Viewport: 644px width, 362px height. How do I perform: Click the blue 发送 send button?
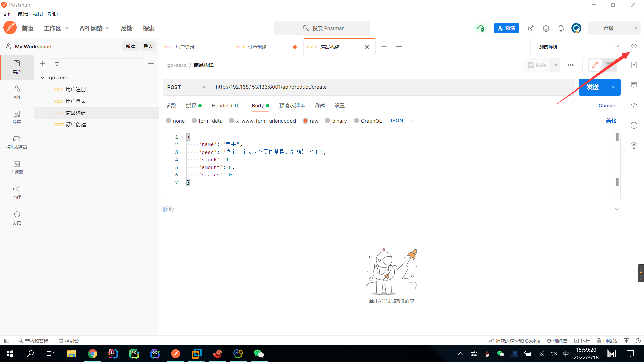[592, 87]
